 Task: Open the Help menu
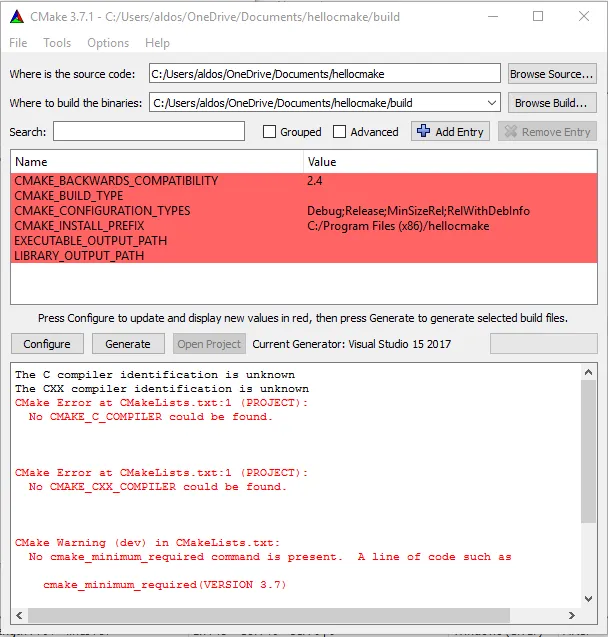tap(157, 43)
